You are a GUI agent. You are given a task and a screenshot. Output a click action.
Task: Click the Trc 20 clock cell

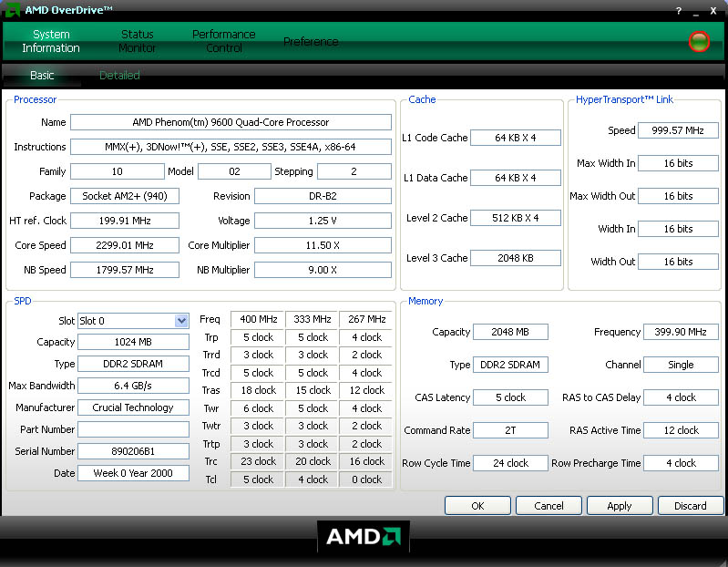[313, 461]
